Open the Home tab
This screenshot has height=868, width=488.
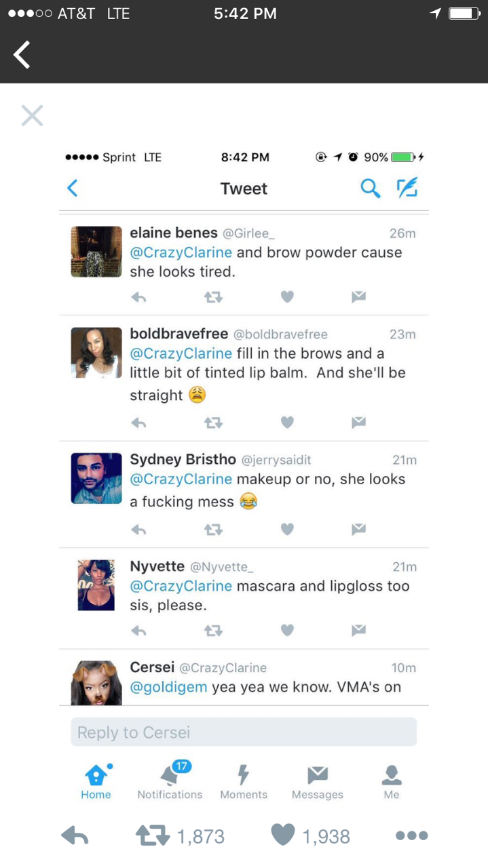coord(96,781)
